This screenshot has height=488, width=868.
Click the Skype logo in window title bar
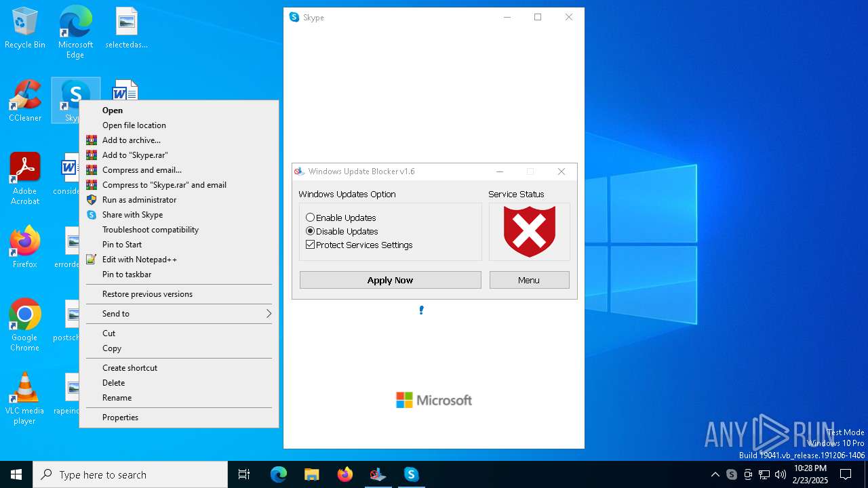pos(294,18)
